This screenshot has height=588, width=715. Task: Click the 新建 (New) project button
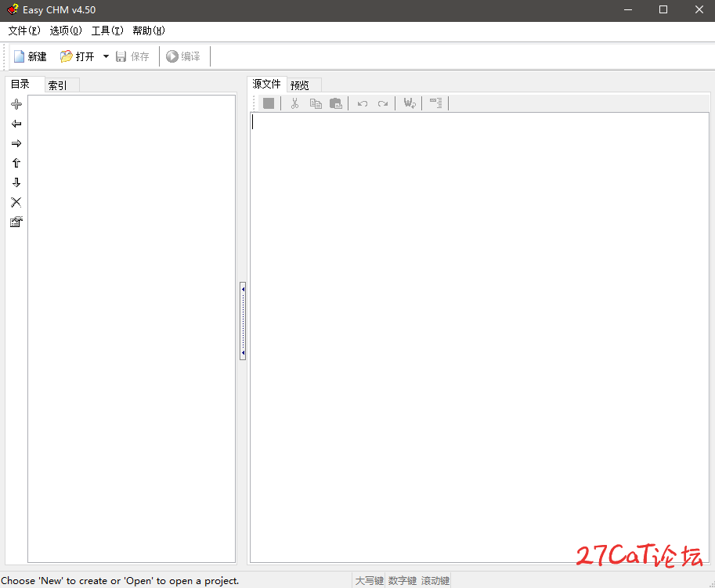tap(30, 56)
